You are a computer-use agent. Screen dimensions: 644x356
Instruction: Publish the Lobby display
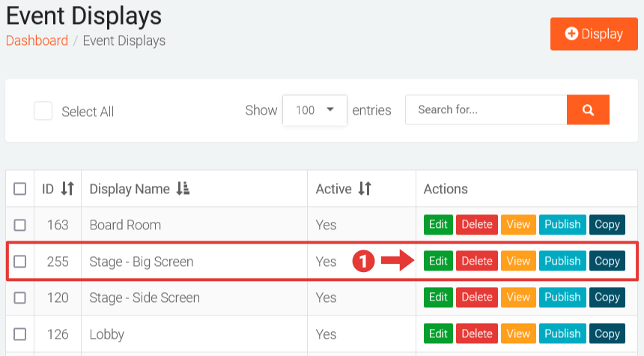point(562,334)
